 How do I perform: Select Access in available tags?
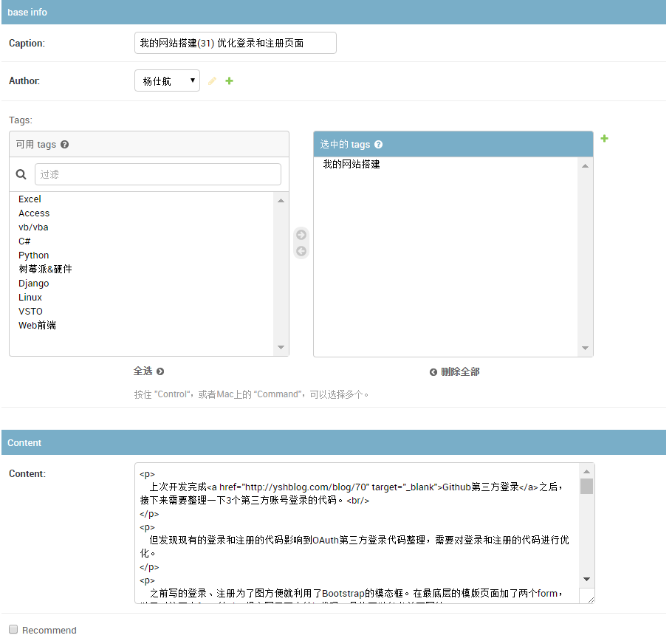[x=34, y=213]
